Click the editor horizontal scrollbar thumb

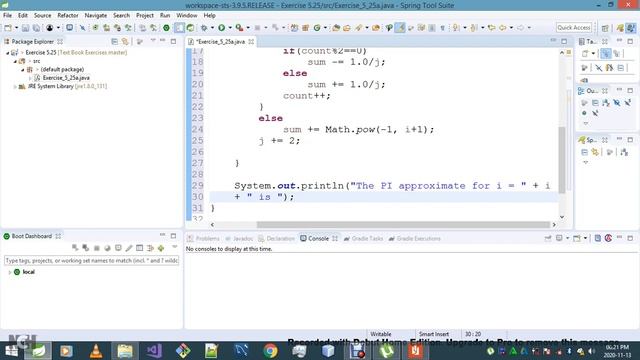(x=403, y=224)
